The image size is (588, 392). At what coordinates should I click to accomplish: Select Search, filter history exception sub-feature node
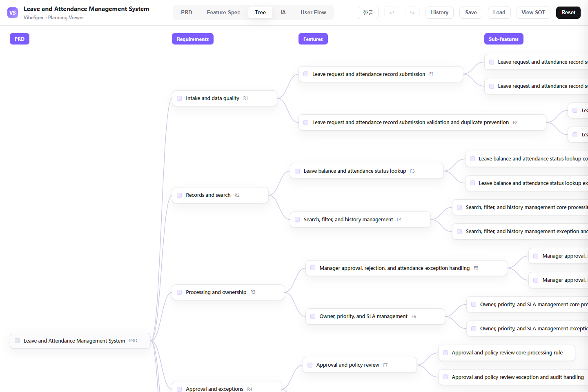click(x=520, y=232)
